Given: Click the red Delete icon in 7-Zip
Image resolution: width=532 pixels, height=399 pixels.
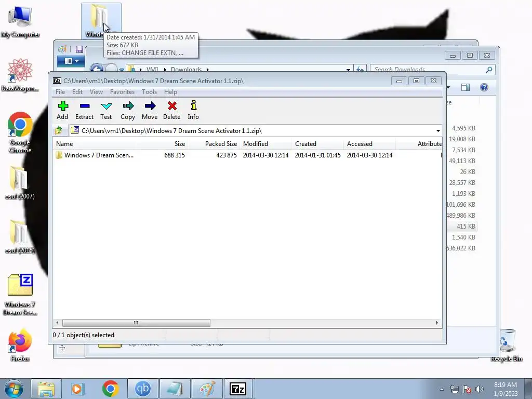Looking at the screenshot, I should click(171, 110).
